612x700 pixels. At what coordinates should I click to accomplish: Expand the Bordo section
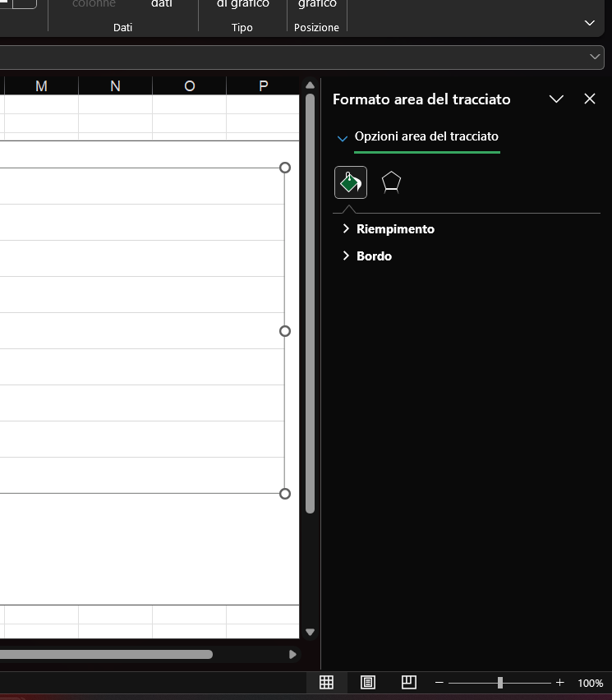click(374, 256)
